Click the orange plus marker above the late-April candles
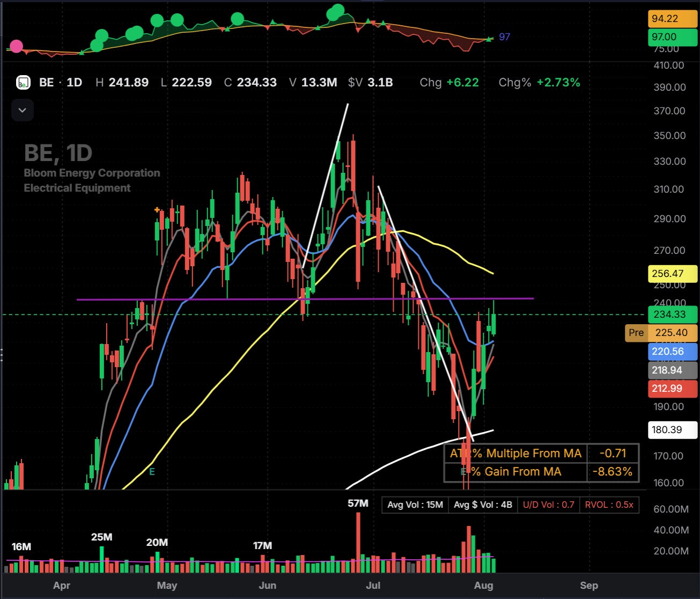The image size is (700, 599). tap(157, 209)
